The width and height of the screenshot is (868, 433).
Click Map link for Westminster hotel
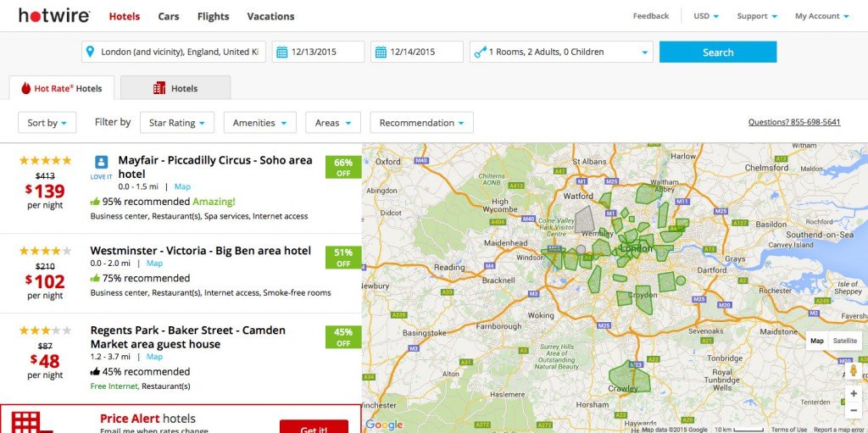click(x=154, y=264)
